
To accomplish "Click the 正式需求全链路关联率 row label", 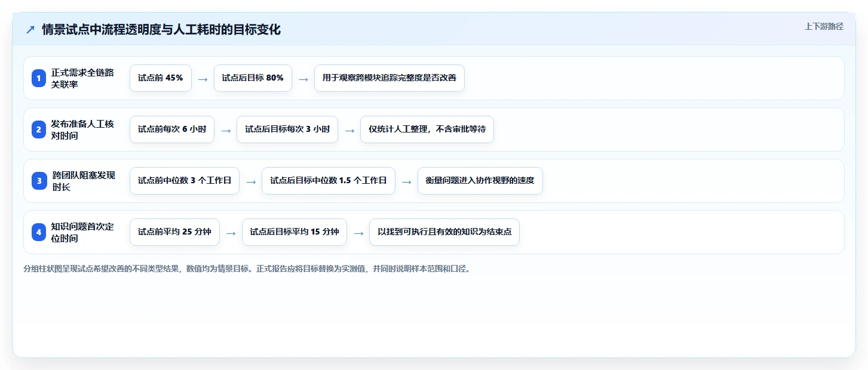I will [82, 78].
